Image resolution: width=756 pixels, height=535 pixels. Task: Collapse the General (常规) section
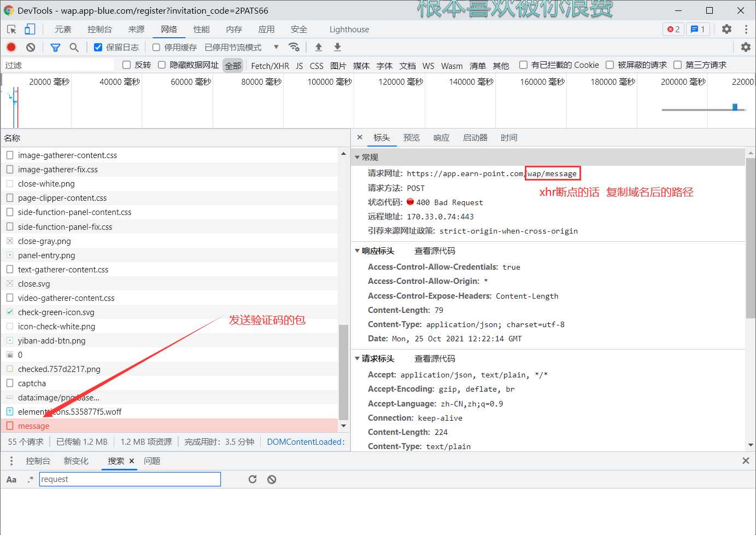pos(357,158)
